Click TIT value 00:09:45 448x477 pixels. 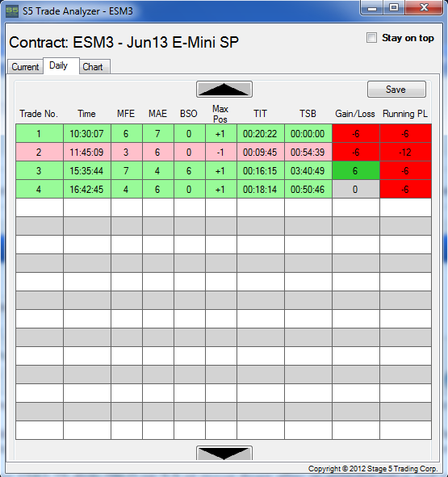click(261, 152)
